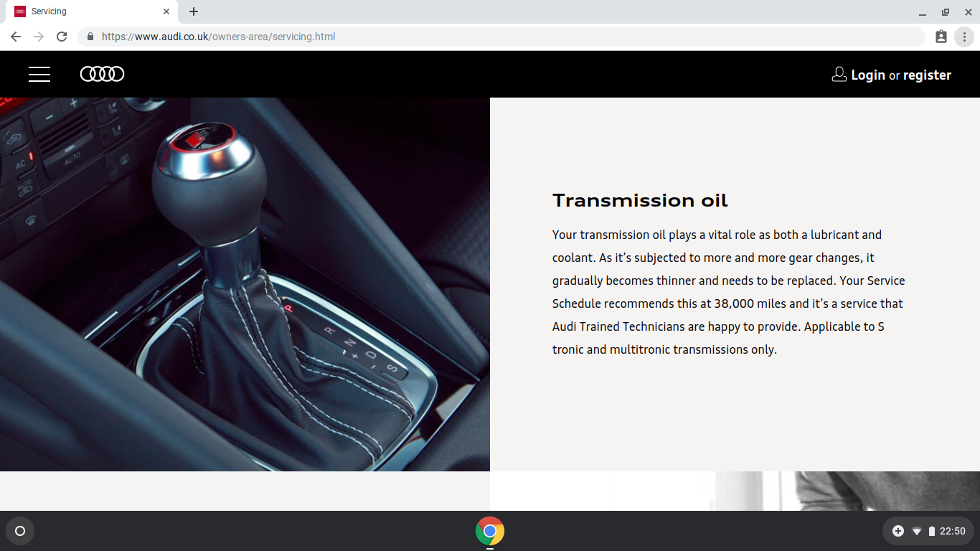Image resolution: width=980 pixels, height=551 pixels.
Task: Open the profile badge icon near the omnibox
Action: tap(941, 37)
